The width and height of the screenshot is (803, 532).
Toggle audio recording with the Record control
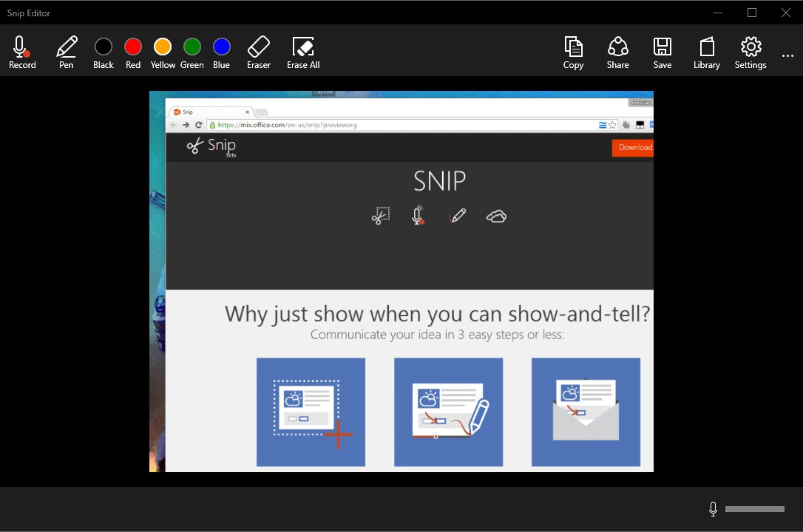click(x=21, y=52)
